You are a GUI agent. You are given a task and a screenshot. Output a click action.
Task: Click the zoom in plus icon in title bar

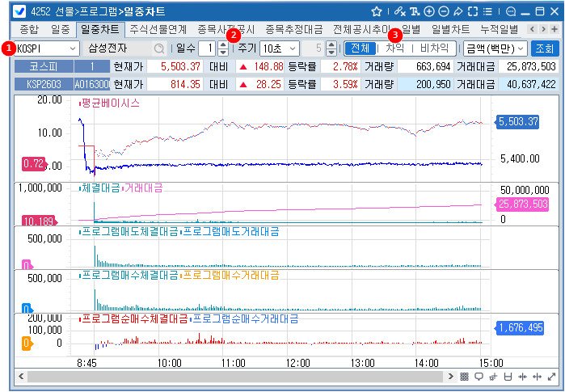pos(429,11)
